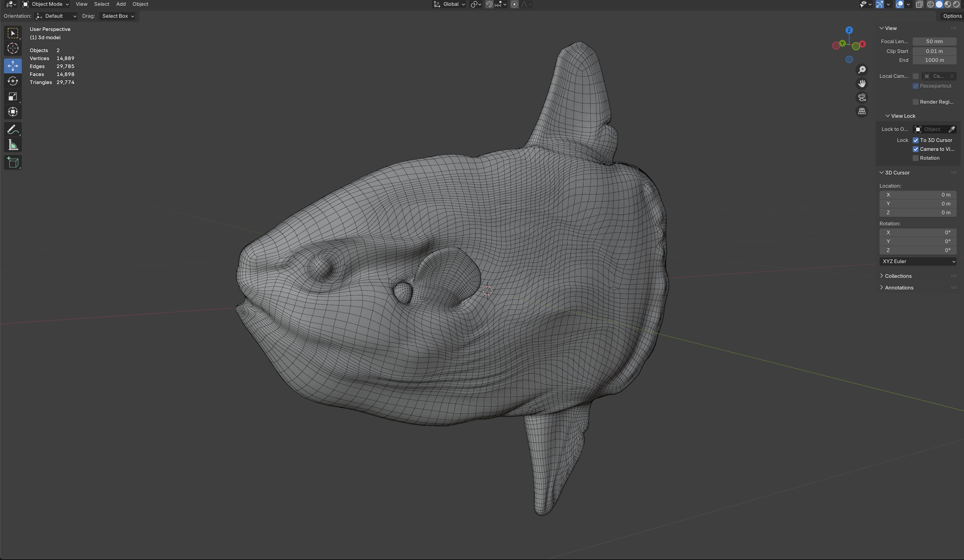Image resolution: width=964 pixels, height=560 pixels.
Task: Select the Add Cube tool
Action: [13, 163]
